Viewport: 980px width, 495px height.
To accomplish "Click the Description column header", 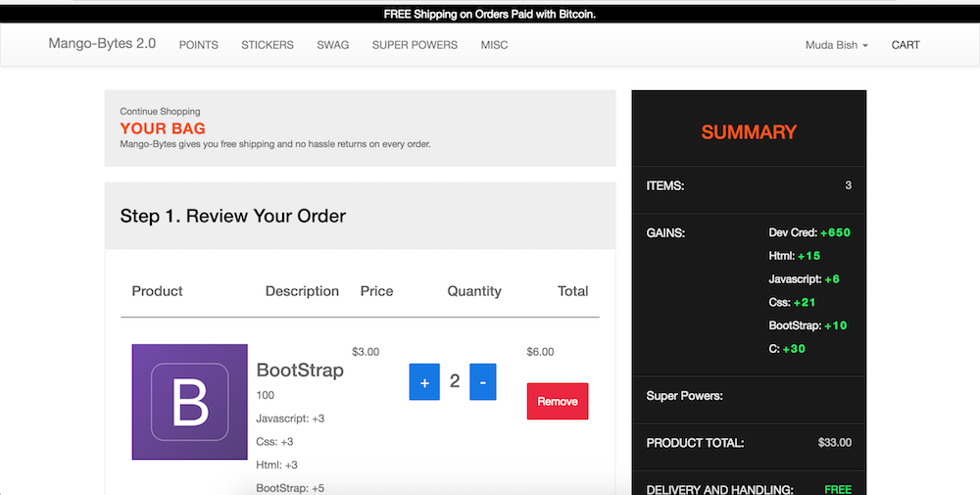I will 302,291.
